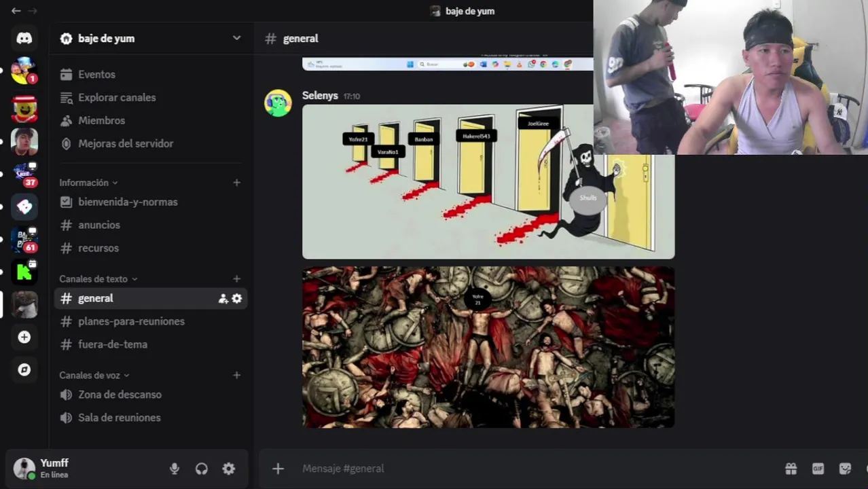Toggle headphones deafen
Screen dimensions: 868x489
pos(202,469)
